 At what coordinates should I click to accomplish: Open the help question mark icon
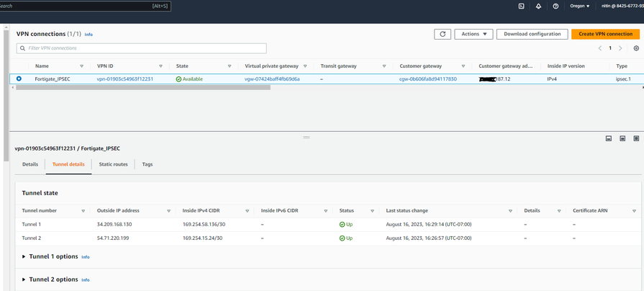555,6
